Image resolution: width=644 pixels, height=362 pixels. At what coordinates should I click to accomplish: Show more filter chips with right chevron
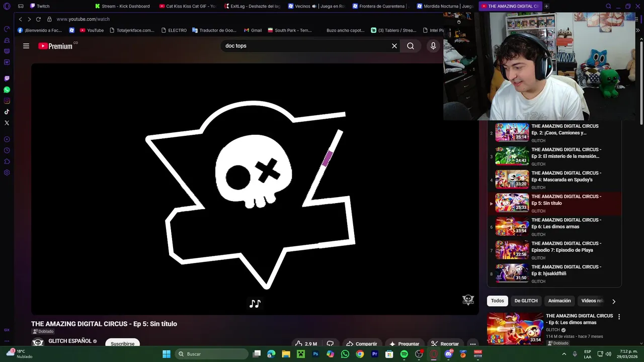(613, 301)
